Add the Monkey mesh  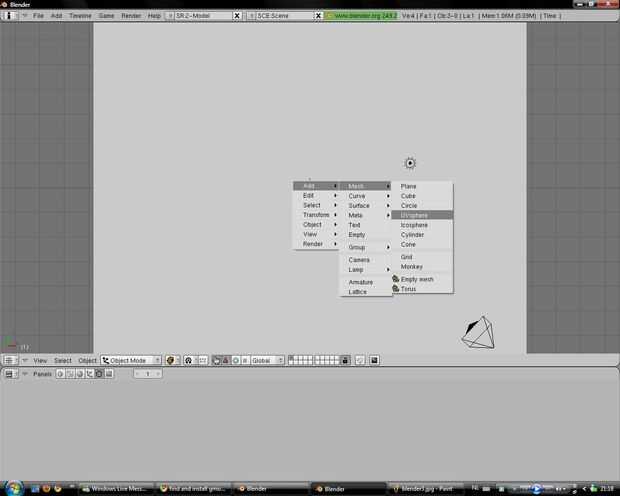point(422,267)
